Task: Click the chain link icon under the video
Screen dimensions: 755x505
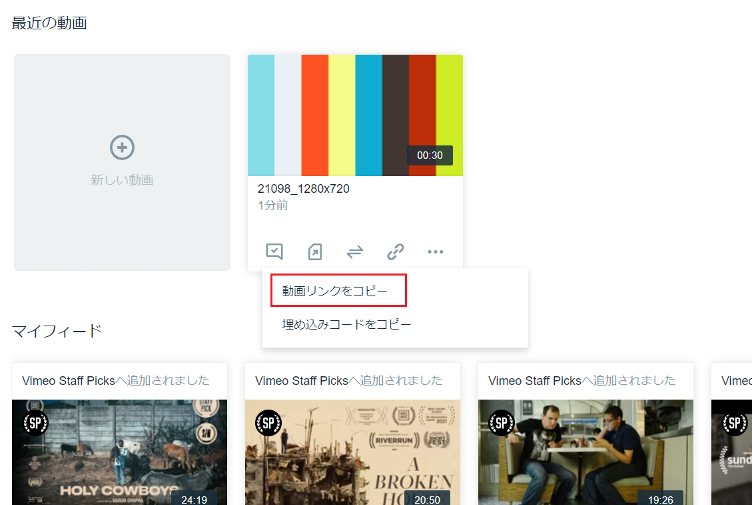Action: point(395,251)
